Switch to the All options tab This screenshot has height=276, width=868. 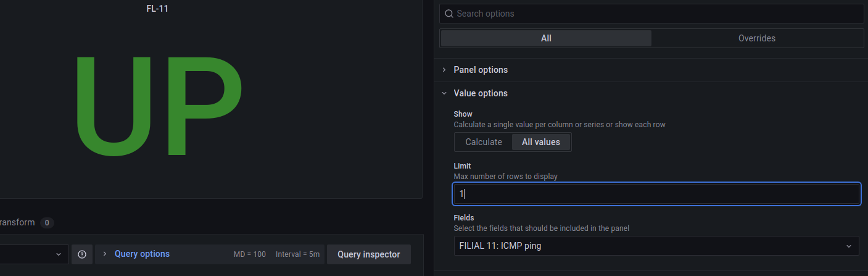pos(546,38)
